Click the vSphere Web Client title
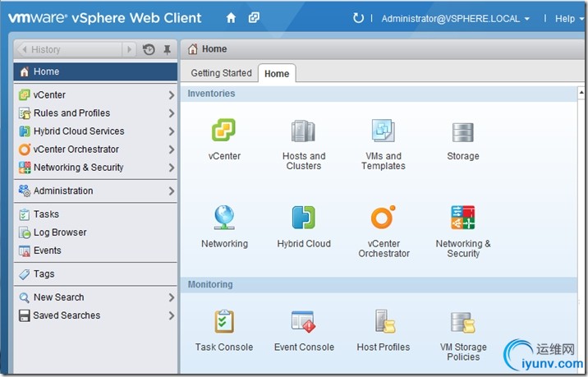This screenshot has width=588, height=377. pyautogui.click(x=136, y=18)
